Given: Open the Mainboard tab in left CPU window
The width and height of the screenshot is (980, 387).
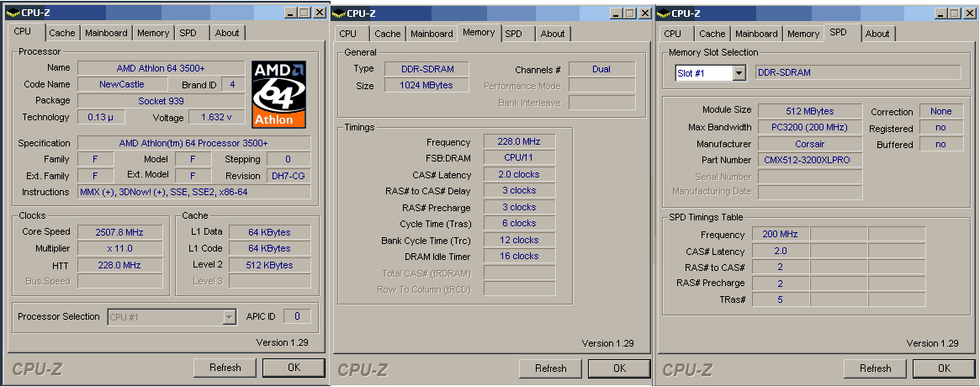Looking at the screenshot, I should click(106, 33).
